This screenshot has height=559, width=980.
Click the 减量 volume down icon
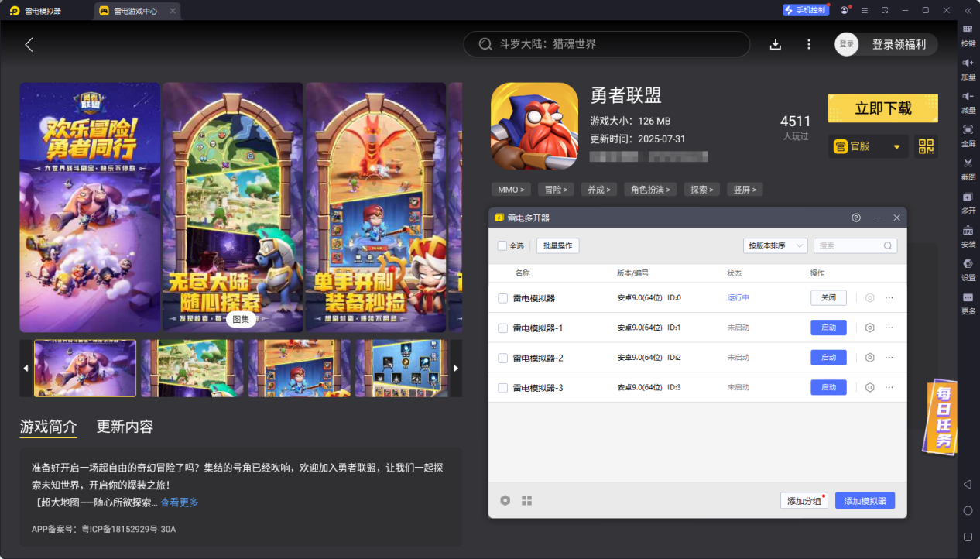click(968, 101)
